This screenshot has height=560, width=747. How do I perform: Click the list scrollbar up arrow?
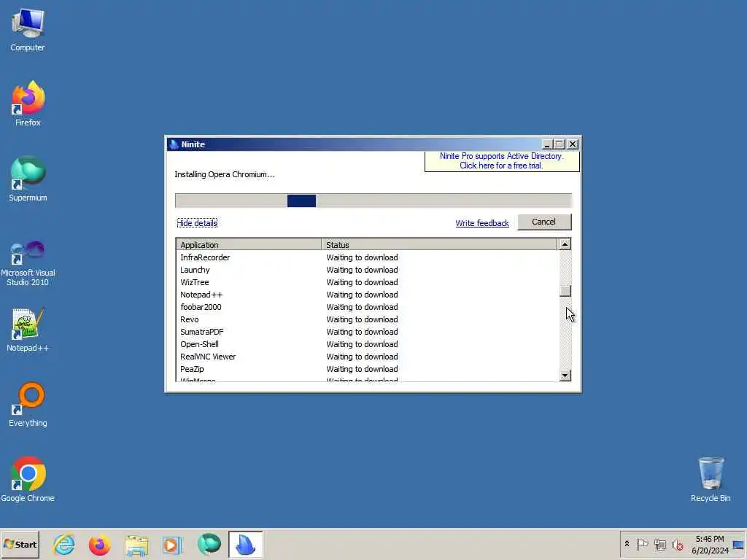pos(565,244)
